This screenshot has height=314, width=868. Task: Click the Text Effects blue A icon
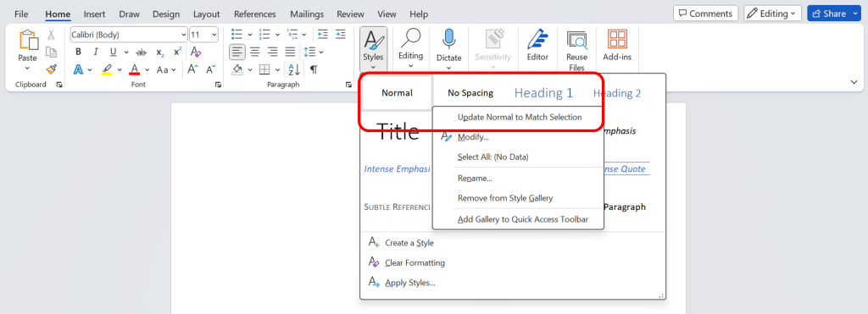tap(79, 69)
